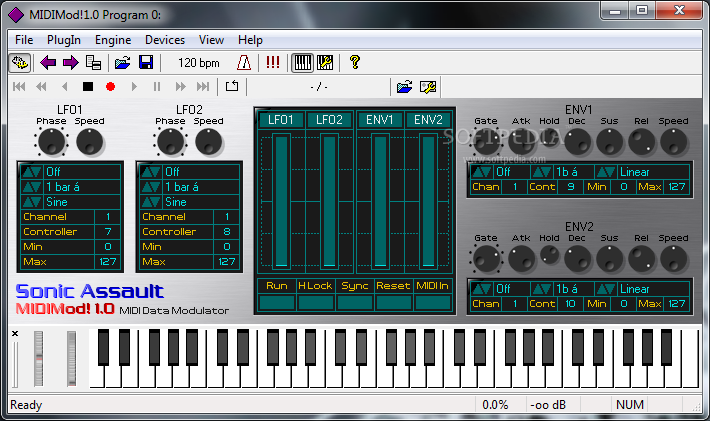Toggle the MIDI In button
The width and height of the screenshot is (710, 421).
pyautogui.click(x=432, y=286)
